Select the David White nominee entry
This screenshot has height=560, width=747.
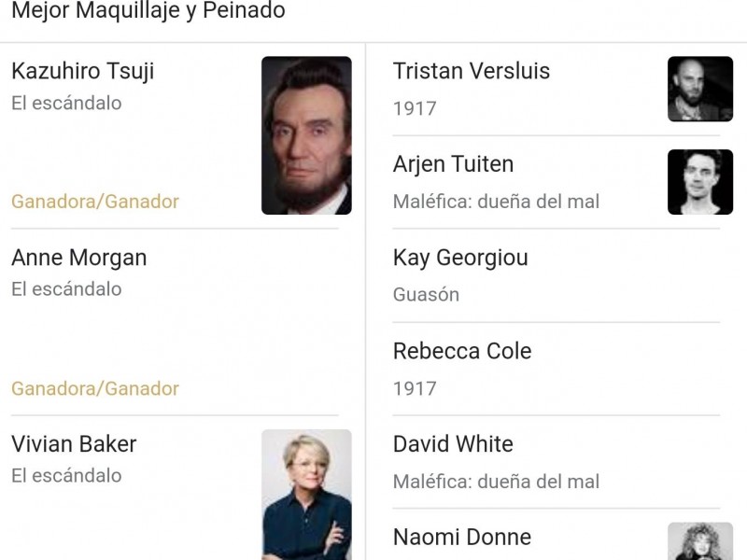click(453, 444)
